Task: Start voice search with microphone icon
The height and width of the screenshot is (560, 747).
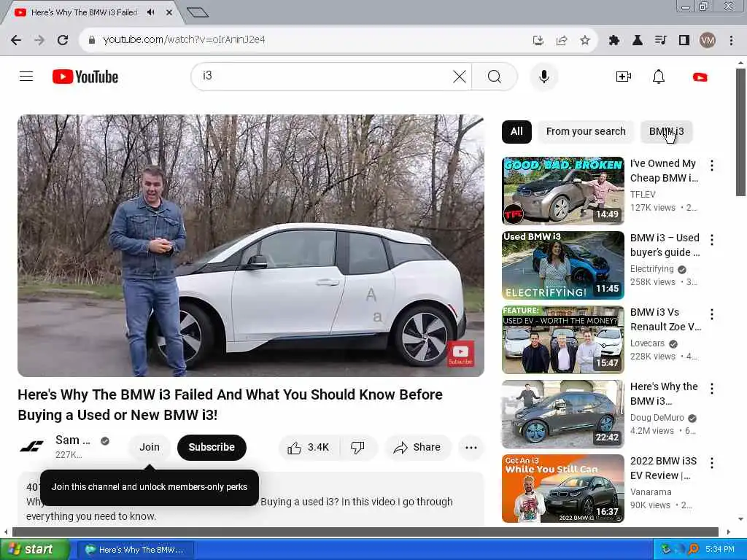Action: (x=543, y=76)
